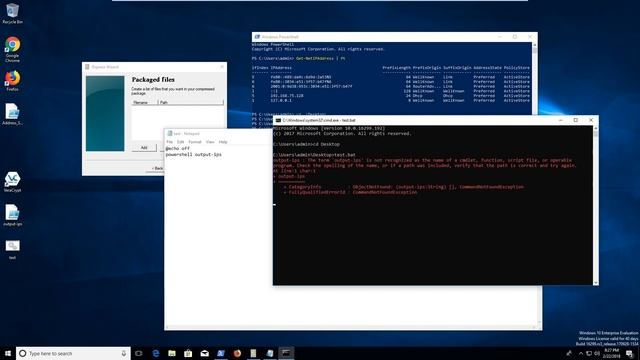Viewport: 640px width, 360px height.
Task: Activate the microphone in the taskbar search
Action: point(124,353)
